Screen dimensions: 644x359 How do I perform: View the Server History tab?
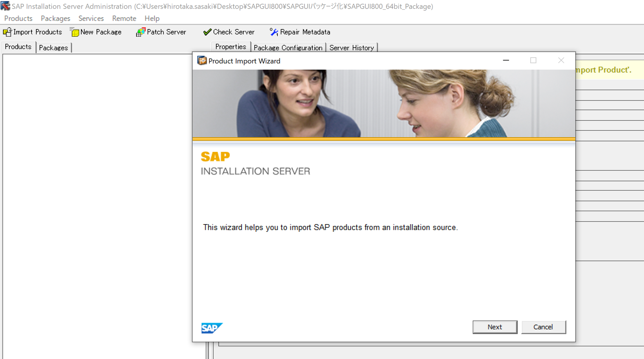tap(351, 48)
